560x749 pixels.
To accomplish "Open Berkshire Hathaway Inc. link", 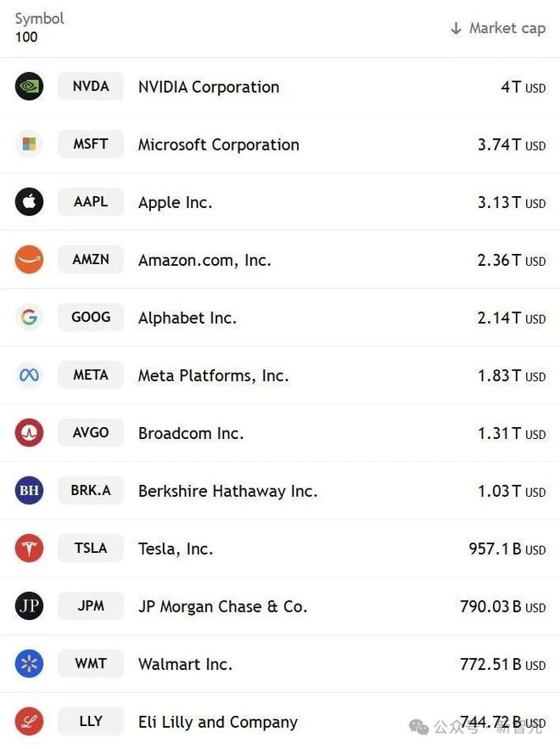I will pyautogui.click(x=227, y=491).
